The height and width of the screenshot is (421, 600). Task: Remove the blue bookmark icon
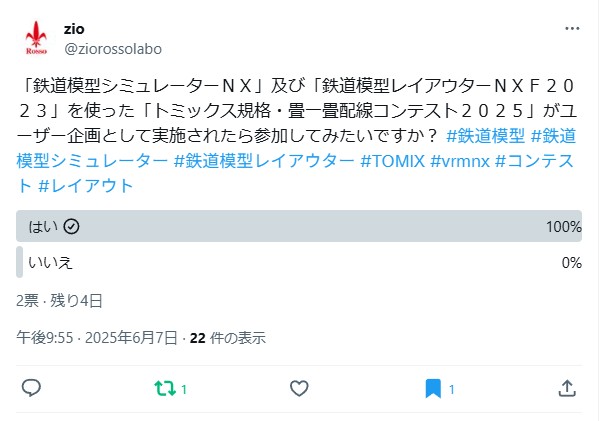[433, 389]
